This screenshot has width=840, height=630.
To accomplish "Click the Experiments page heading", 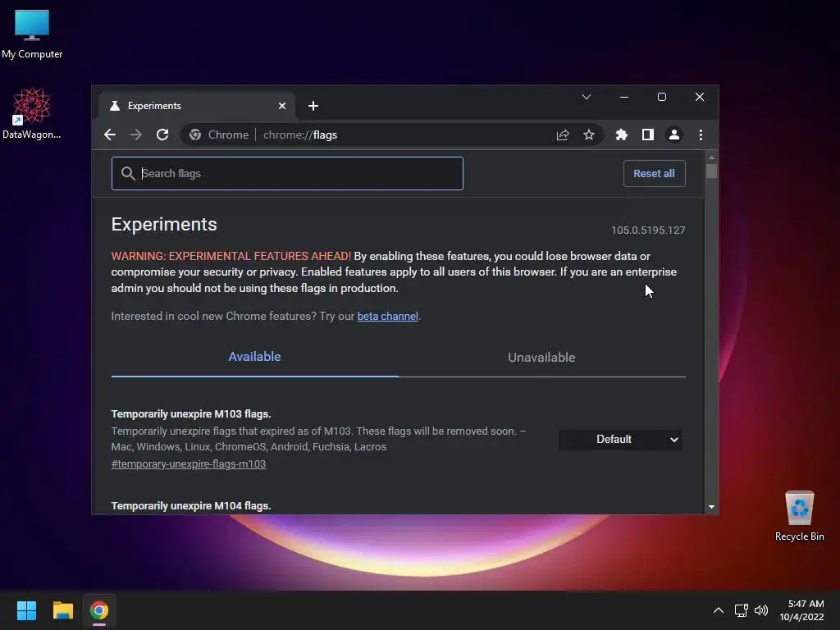I will point(164,225).
